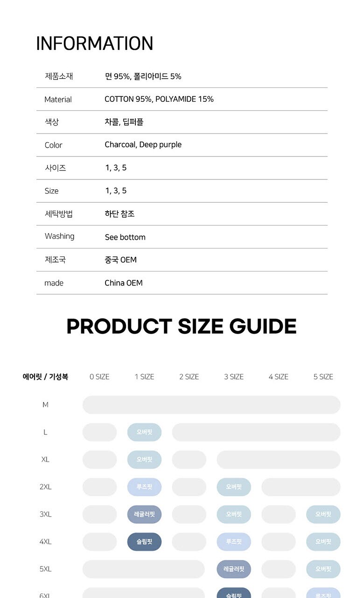Click the 오버핏 pill in the XL row
Viewport: 364px width, 598px height.
point(144,460)
